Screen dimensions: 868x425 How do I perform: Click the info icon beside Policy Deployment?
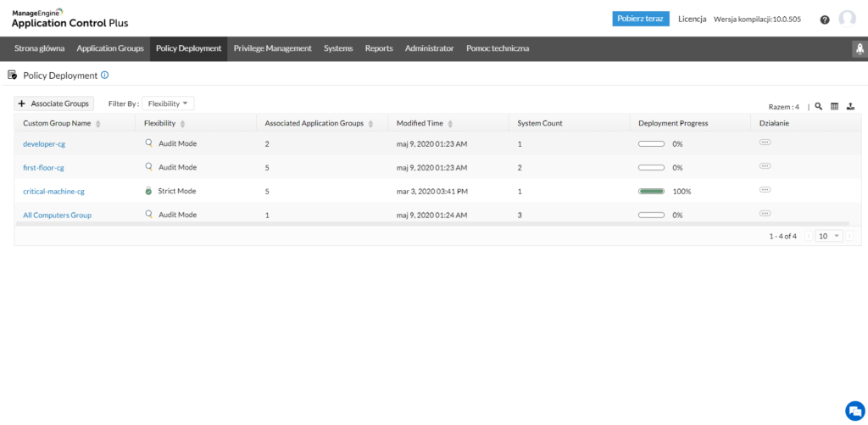click(x=105, y=75)
